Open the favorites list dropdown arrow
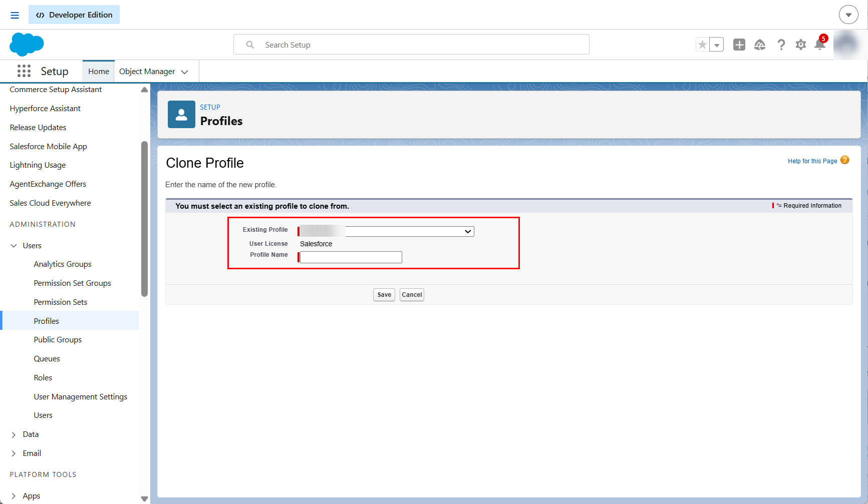Screen dimensions: 868x504 tap(717, 45)
